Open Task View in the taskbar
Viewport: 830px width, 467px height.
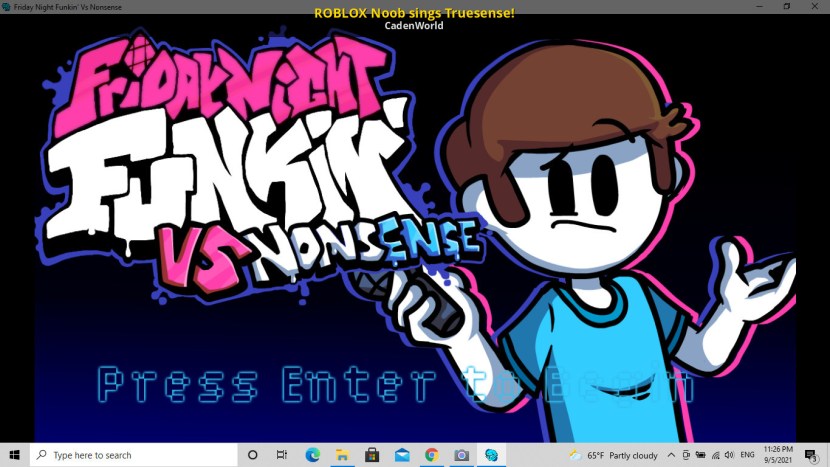282,455
